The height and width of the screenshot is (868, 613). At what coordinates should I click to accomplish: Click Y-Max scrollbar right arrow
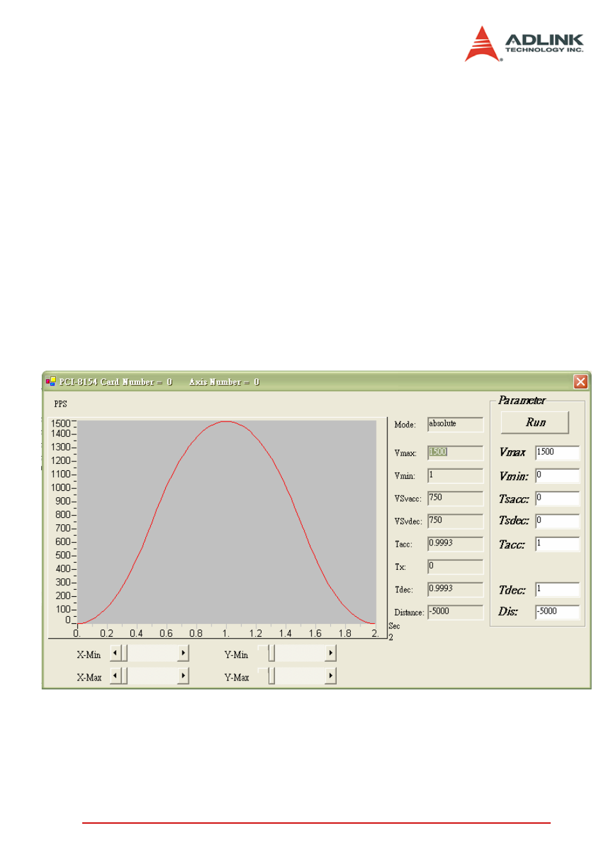pos(330,676)
